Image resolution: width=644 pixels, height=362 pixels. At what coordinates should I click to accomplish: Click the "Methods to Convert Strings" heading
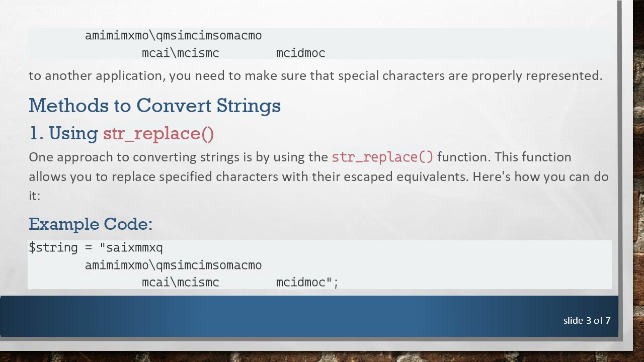point(154,106)
